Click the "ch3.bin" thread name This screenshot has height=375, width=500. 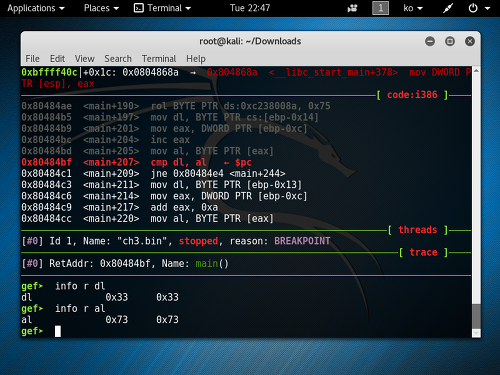(142, 241)
